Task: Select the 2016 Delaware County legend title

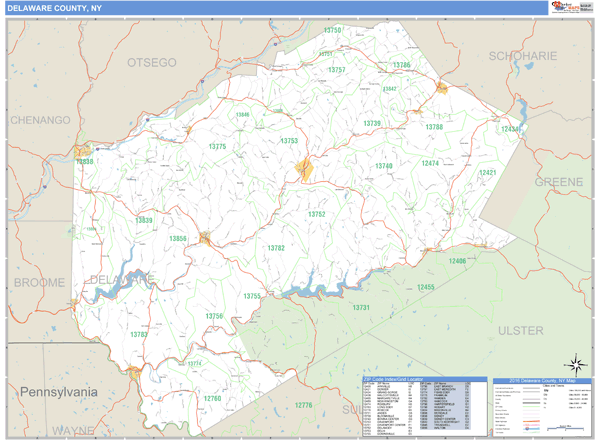Action: click(543, 380)
